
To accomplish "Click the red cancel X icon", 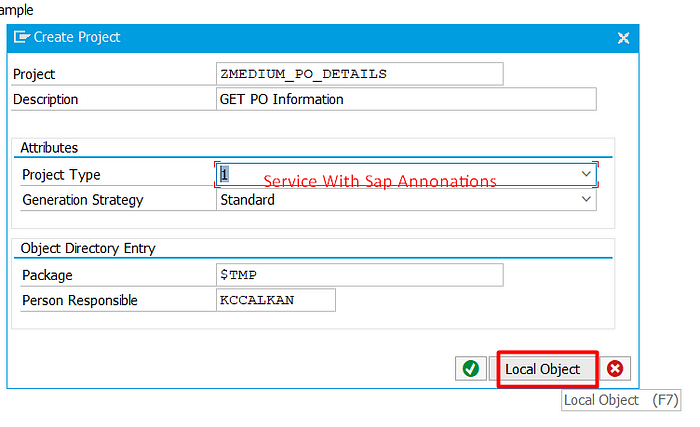I will pyautogui.click(x=615, y=368).
